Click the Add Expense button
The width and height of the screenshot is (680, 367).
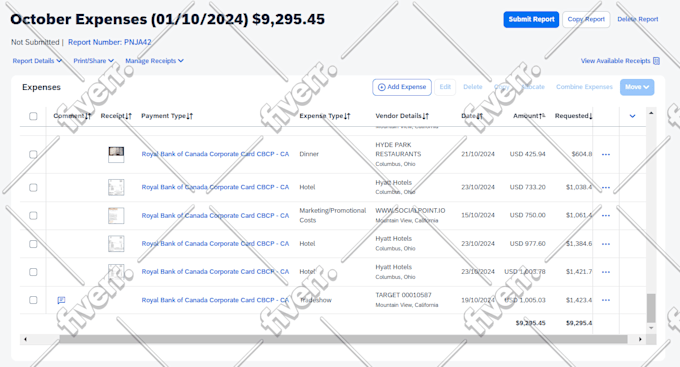(402, 87)
